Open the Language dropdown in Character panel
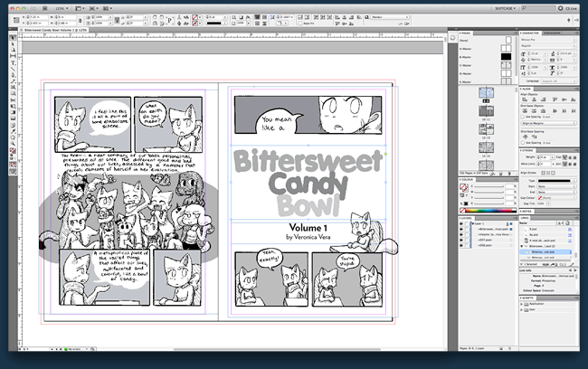The height and width of the screenshot is (369, 588). tap(558, 81)
